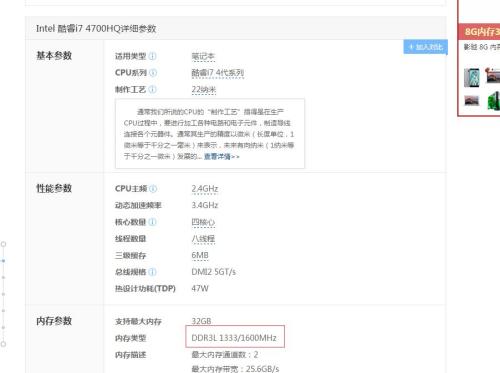Open the 查看详情>> link
This screenshot has height=373, width=500.
tap(222, 156)
